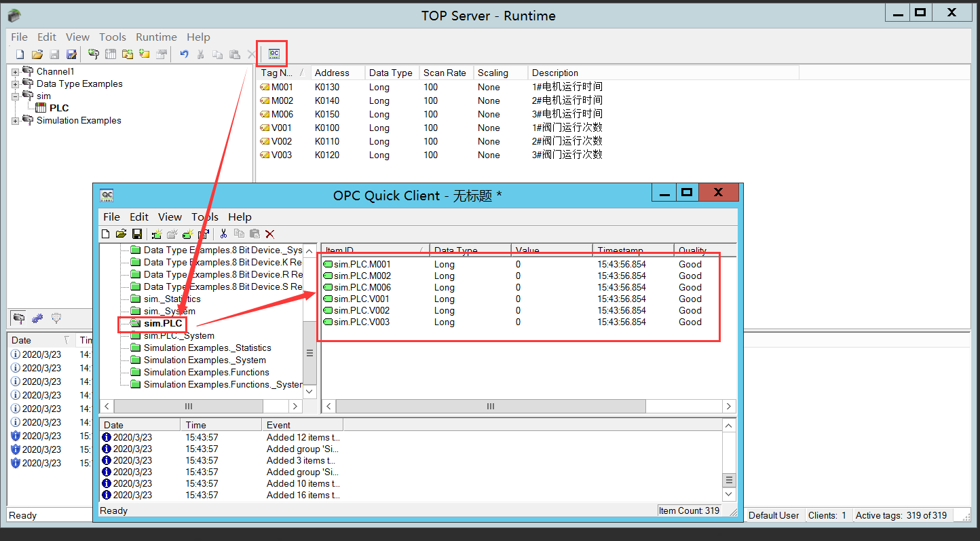This screenshot has width=980, height=541.
Task: Click Undo arrow in TOP Server toolbar
Action: 184,54
